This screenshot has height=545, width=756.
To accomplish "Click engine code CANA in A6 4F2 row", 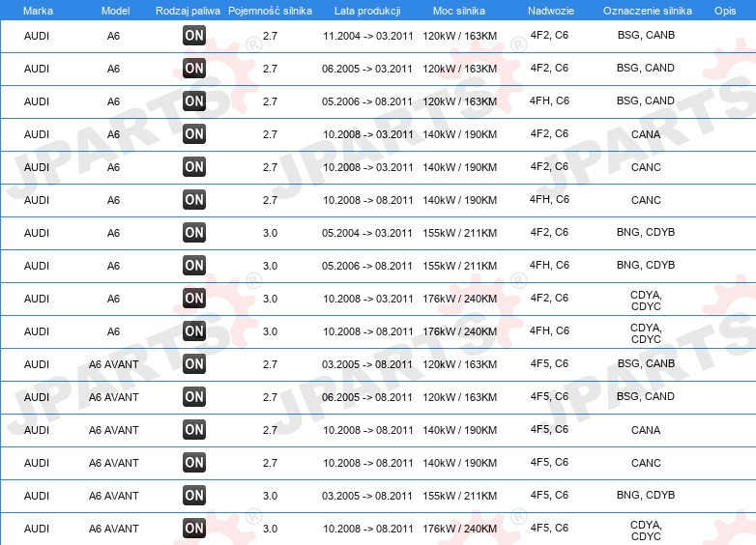I will point(646,134).
